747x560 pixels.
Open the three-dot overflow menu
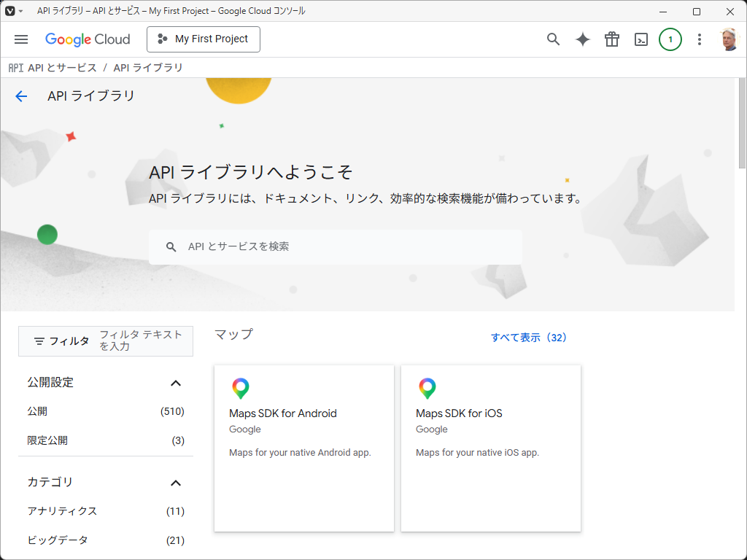click(700, 39)
